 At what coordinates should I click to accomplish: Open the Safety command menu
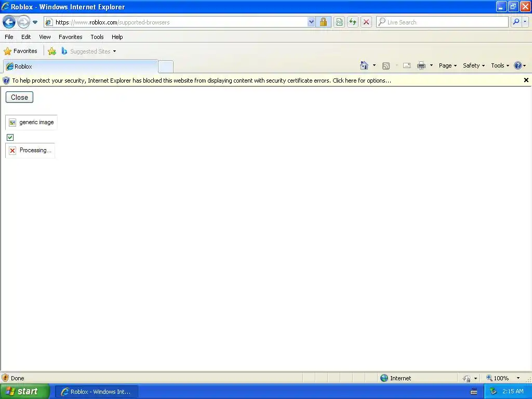pos(474,66)
